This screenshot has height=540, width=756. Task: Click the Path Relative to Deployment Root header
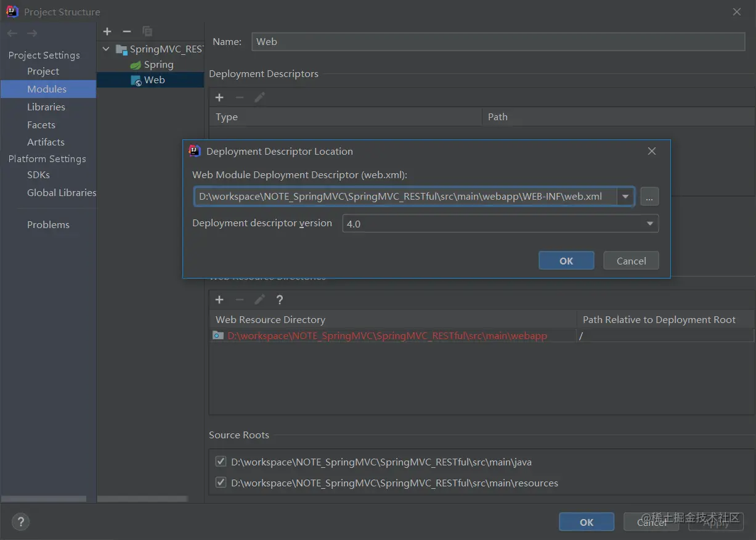point(659,319)
